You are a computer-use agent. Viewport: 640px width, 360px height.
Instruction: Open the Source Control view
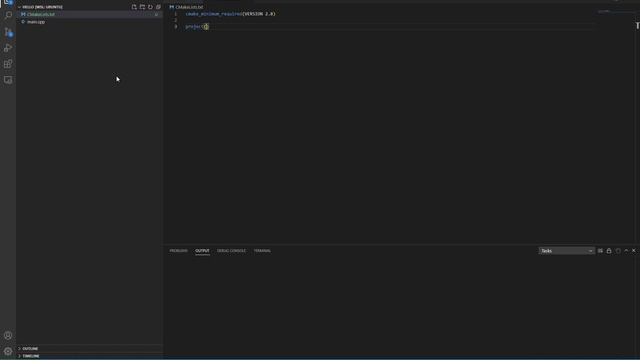(8, 32)
